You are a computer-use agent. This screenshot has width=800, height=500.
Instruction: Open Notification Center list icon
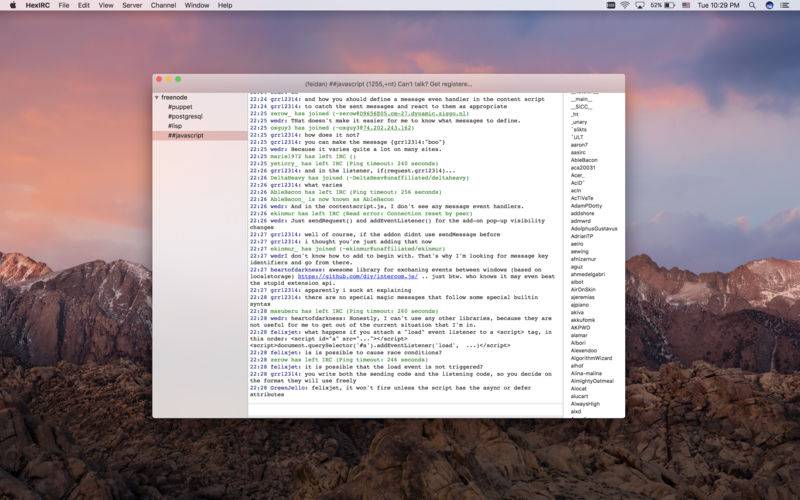(x=785, y=5)
